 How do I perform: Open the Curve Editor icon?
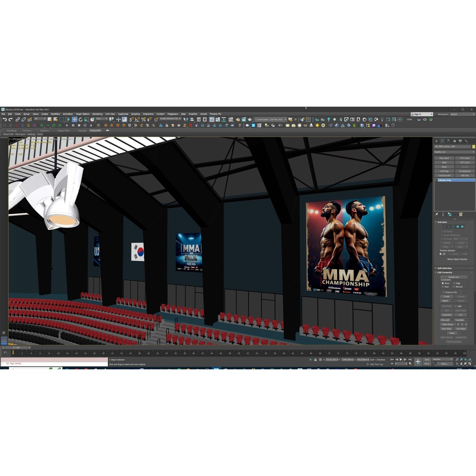pos(218,119)
